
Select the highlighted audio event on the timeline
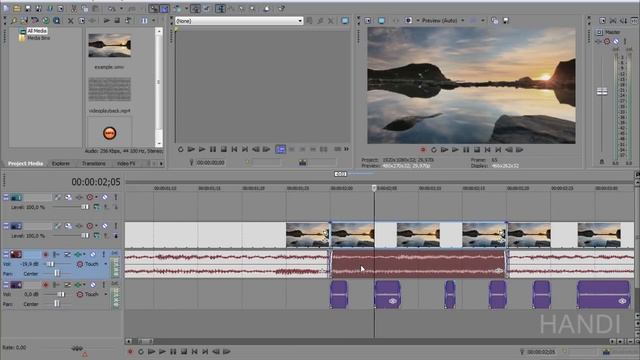(418, 264)
